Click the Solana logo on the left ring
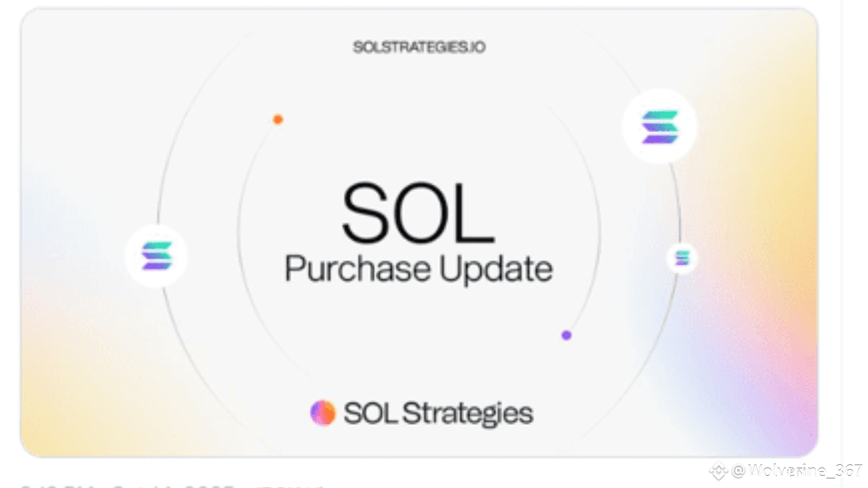The height and width of the screenshot is (488, 868). pyautogui.click(x=157, y=256)
